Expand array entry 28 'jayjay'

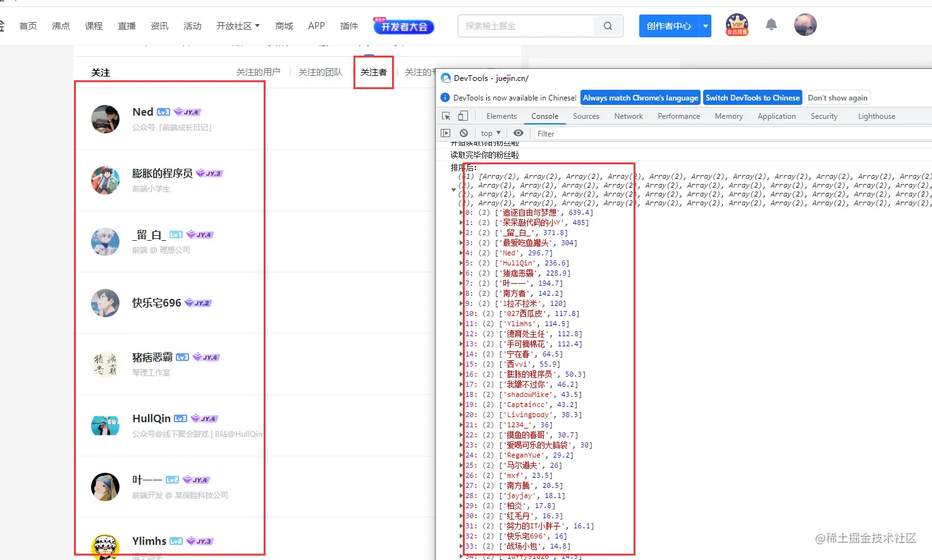click(461, 496)
